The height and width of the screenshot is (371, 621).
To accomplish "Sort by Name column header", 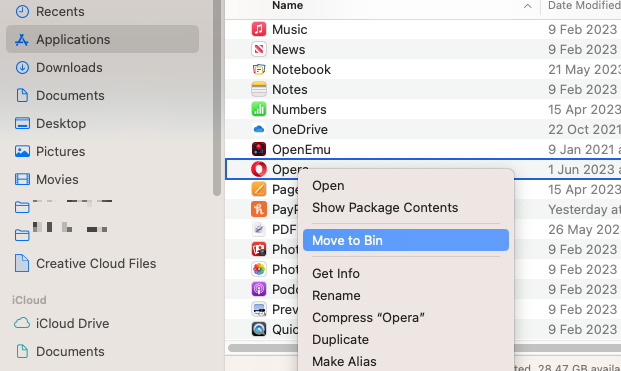I will [288, 6].
